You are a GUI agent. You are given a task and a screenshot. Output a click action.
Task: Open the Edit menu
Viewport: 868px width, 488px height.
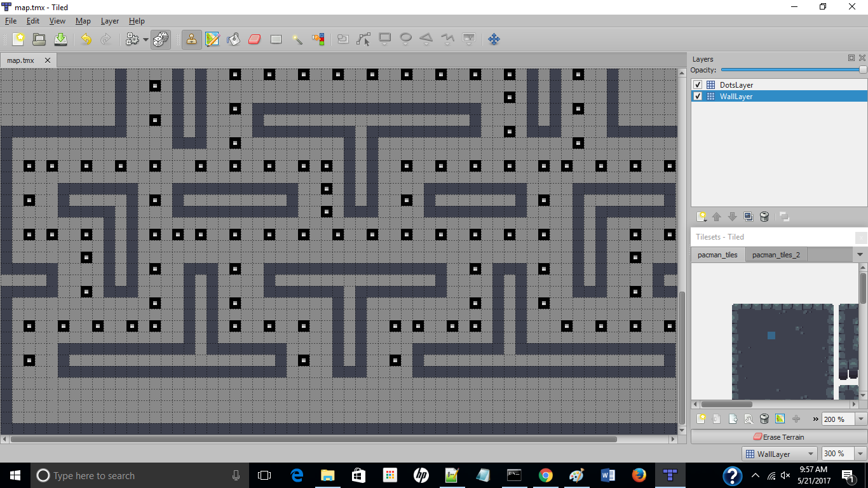(33, 21)
